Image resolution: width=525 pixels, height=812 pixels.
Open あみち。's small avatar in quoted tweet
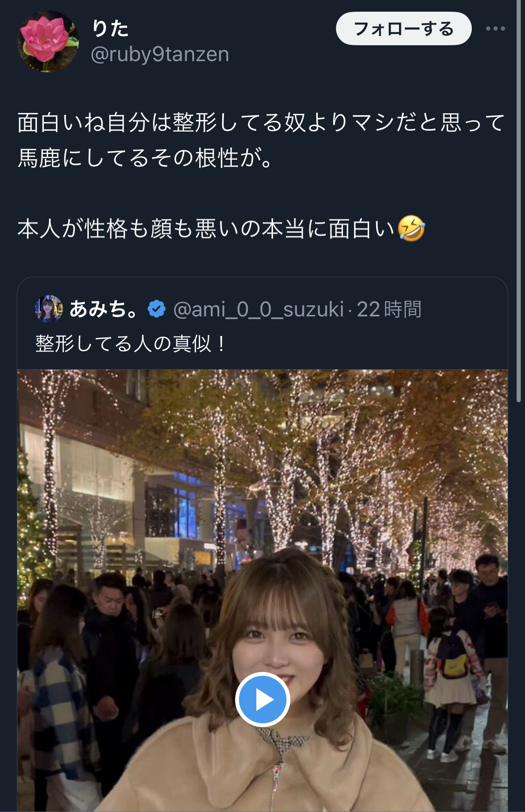click(x=49, y=309)
